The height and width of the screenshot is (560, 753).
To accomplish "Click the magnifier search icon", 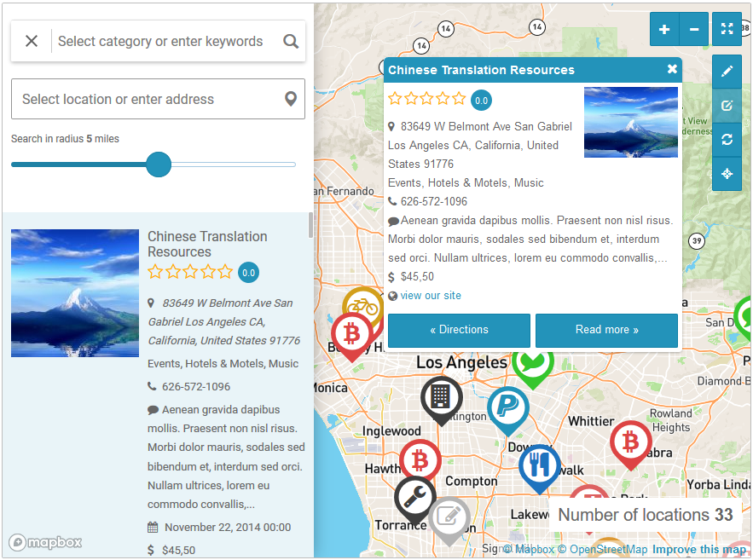I will point(291,41).
